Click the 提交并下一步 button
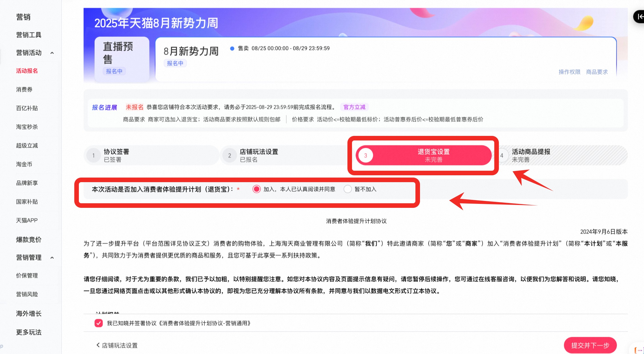Viewport: 644px width, 354px height. point(590,345)
